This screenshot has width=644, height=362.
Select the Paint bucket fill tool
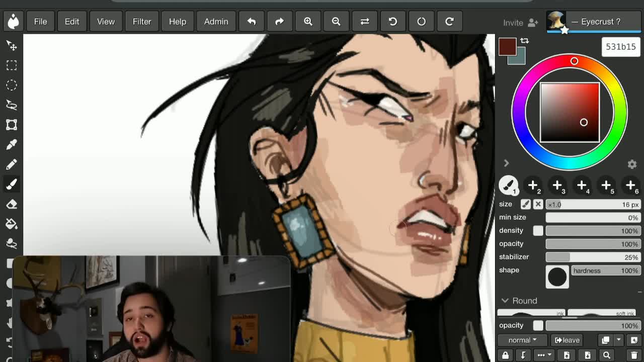coord(12,224)
